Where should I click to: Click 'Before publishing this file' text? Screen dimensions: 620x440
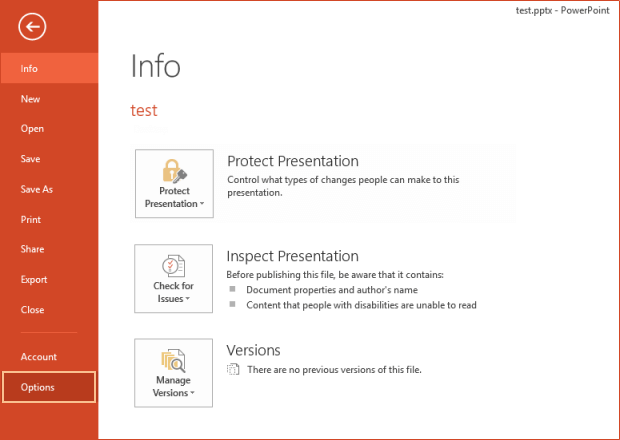[x=335, y=275]
